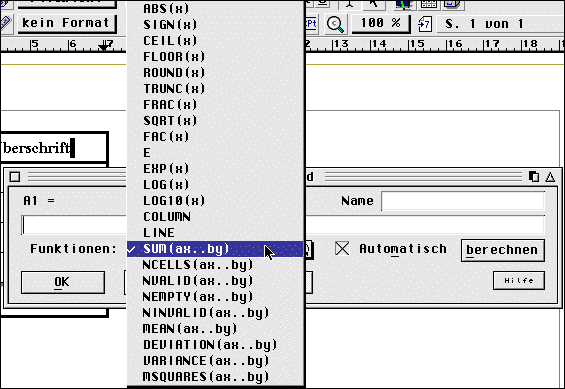Pick the LOG10(x) function
The width and height of the screenshot is (565, 389).
pos(216,200)
